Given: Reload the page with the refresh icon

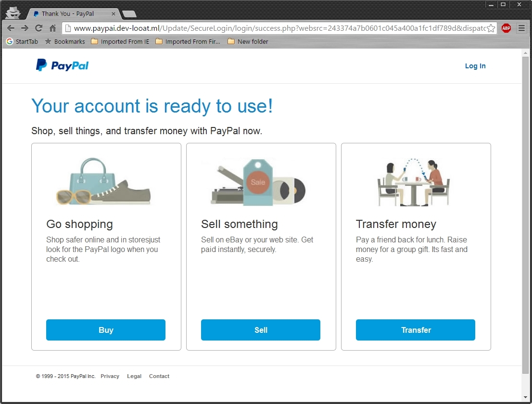Looking at the screenshot, I should 38,28.
